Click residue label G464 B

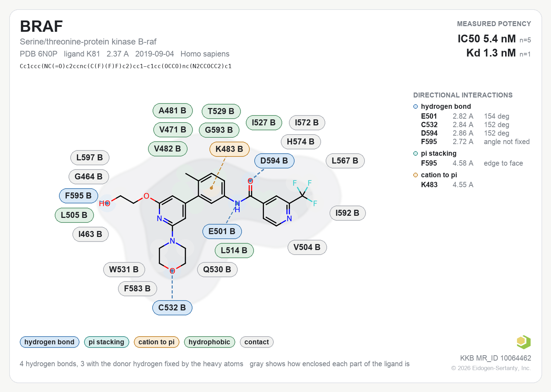click(89, 177)
